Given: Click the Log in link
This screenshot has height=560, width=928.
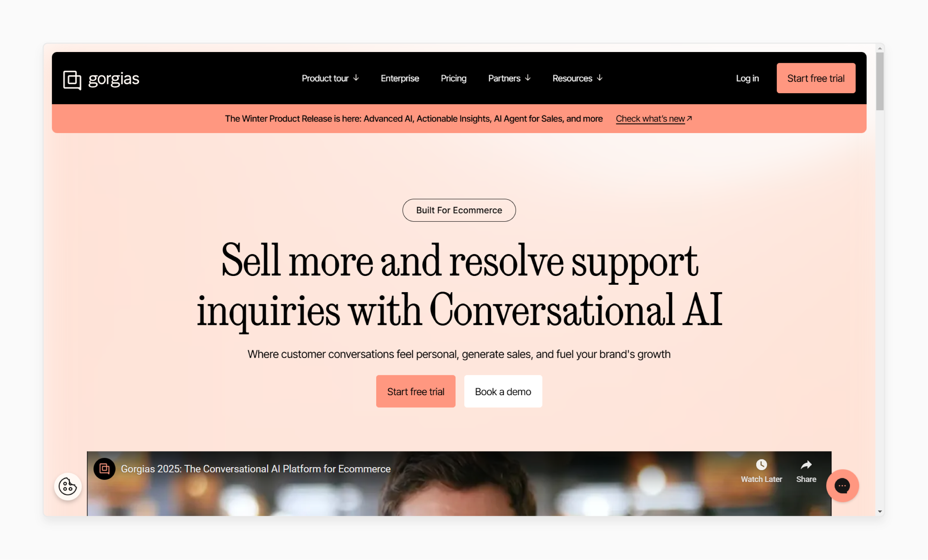Looking at the screenshot, I should [x=747, y=78].
